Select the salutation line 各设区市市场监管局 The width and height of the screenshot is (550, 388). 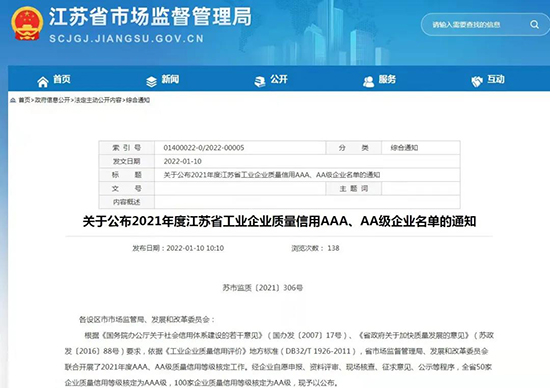147,320
